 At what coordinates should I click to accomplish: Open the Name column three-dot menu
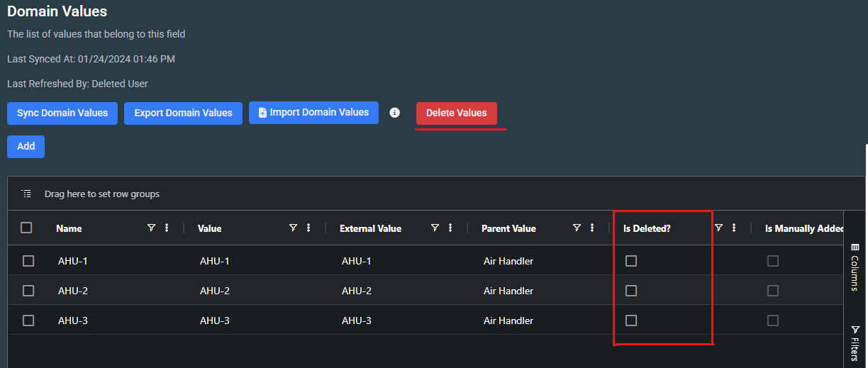pyautogui.click(x=167, y=228)
